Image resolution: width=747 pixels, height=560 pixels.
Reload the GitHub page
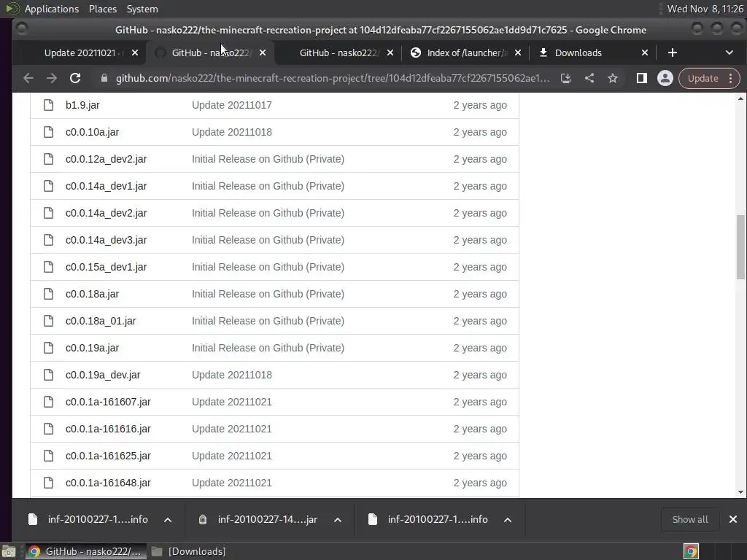[x=75, y=78]
